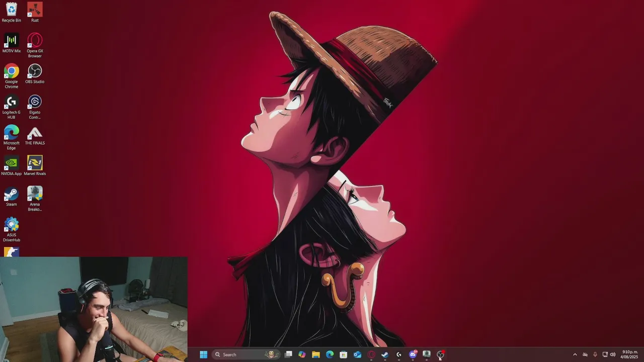Switch to Opera GX on the taskbar
The height and width of the screenshot is (362, 644).
[371, 354]
